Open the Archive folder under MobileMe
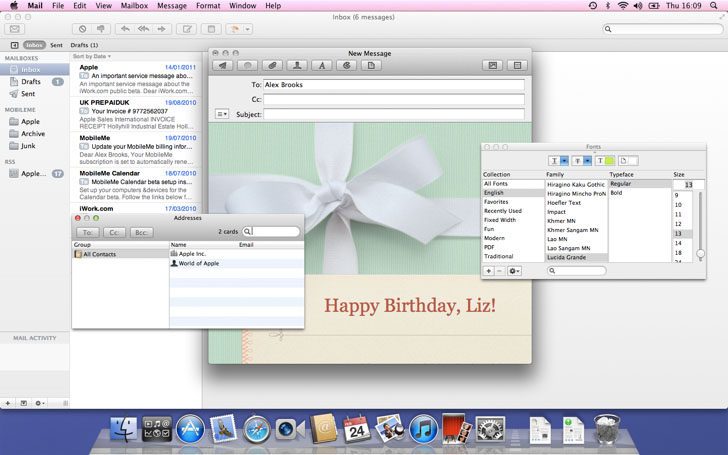The image size is (728, 455). click(35, 133)
